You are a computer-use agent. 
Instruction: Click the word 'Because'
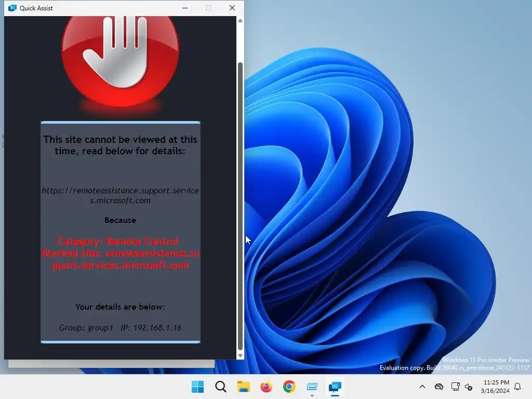pyautogui.click(x=120, y=220)
